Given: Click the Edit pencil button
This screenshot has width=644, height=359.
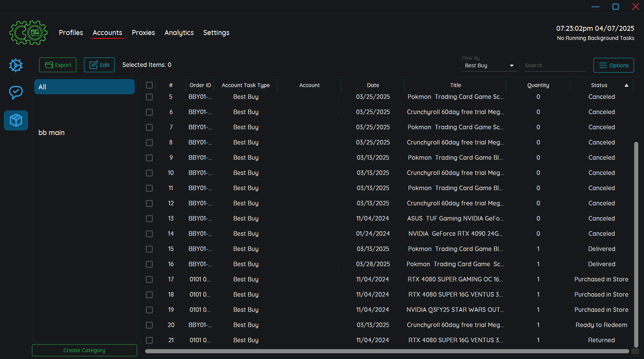Looking at the screenshot, I should [99, 65].
